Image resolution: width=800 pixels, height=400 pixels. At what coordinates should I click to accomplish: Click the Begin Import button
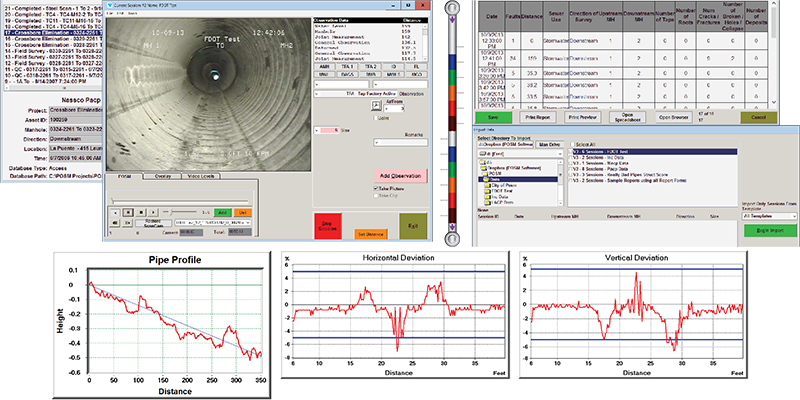768,230
